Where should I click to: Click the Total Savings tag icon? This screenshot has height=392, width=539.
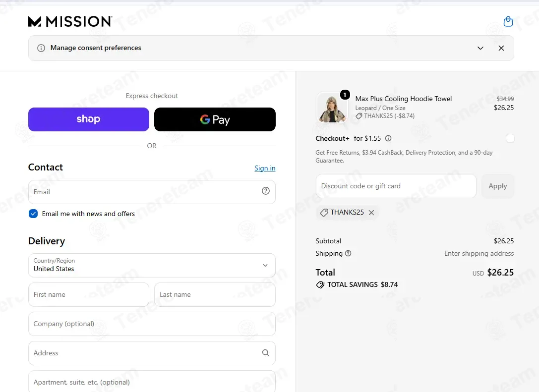coord(320,285)
